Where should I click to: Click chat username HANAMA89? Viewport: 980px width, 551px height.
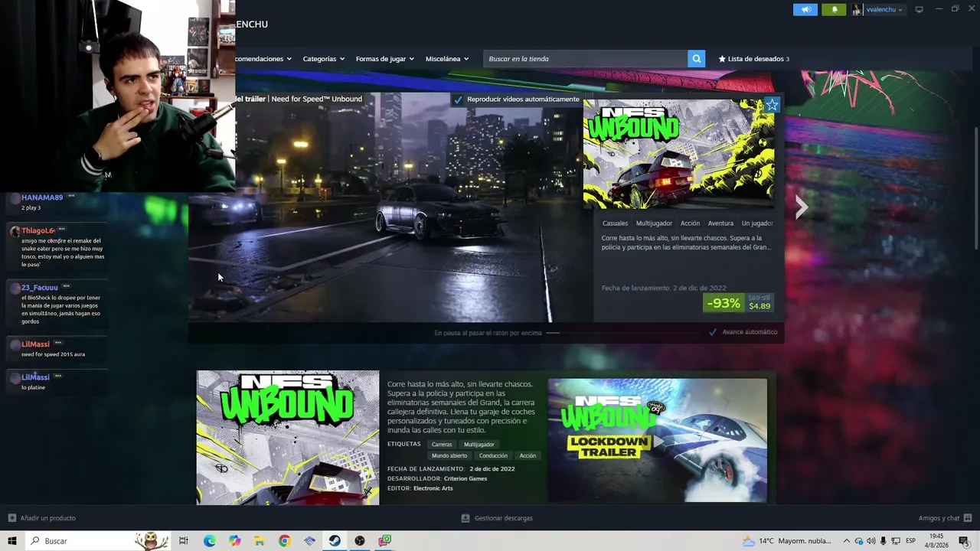pyautogui.click(x=42, y=197)
